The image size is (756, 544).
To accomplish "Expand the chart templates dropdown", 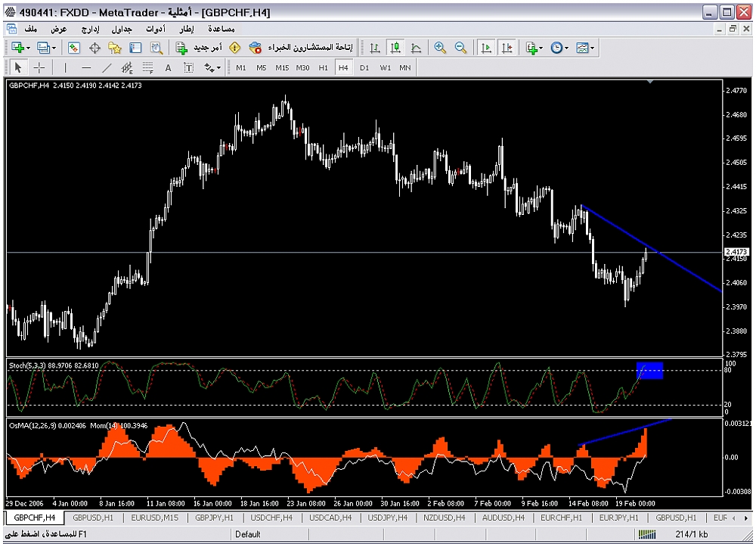I will coord(592,48).
